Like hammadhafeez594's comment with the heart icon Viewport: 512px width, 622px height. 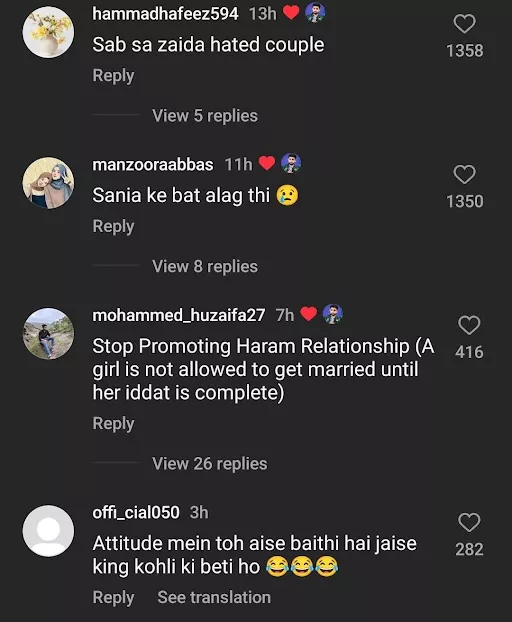[x=464, y=24]
